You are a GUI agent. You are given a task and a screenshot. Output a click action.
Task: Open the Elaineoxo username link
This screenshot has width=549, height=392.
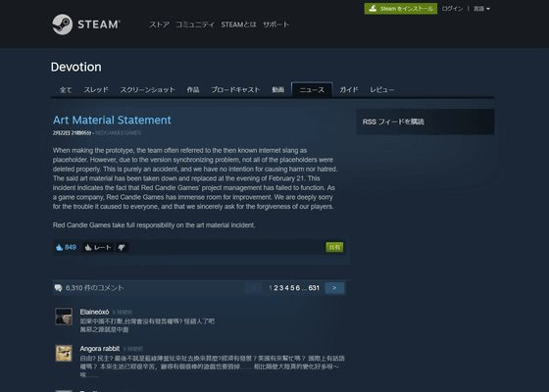94,312
